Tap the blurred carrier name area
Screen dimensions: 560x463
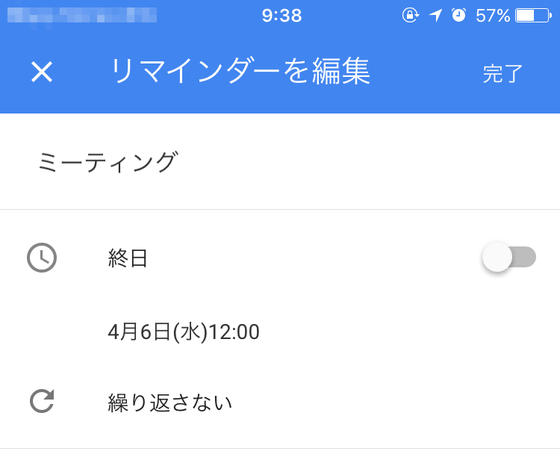click(x=82, y=16)
